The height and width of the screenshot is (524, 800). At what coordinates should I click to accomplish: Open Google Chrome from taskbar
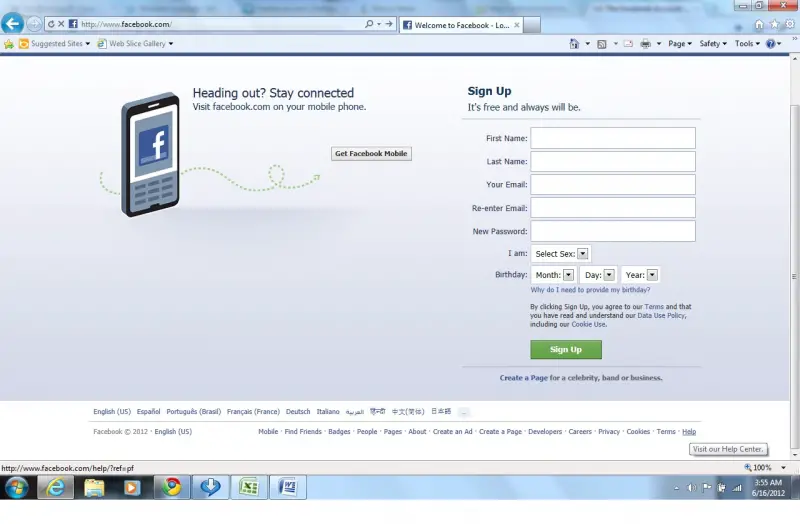171,488
